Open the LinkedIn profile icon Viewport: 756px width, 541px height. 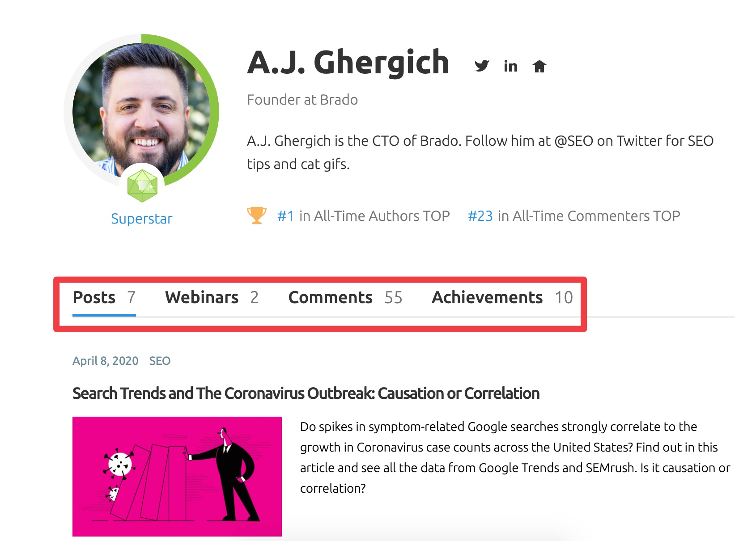coord(510,66)
